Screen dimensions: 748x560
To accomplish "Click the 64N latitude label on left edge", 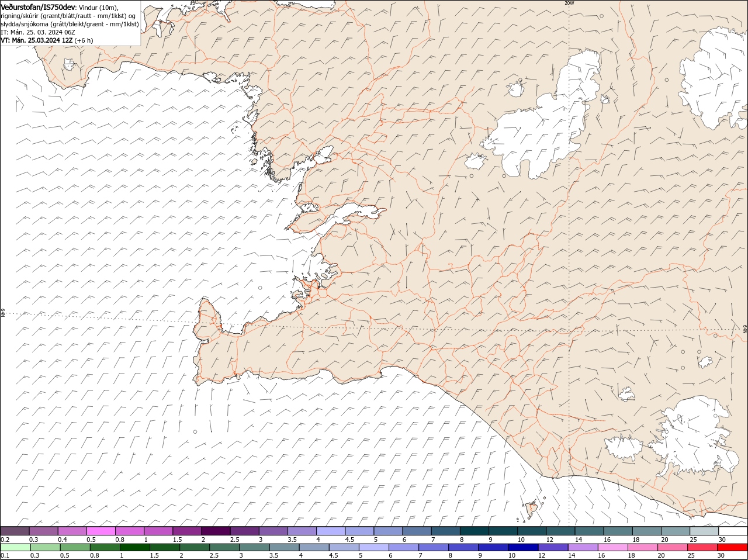I will tap(2, 313).
